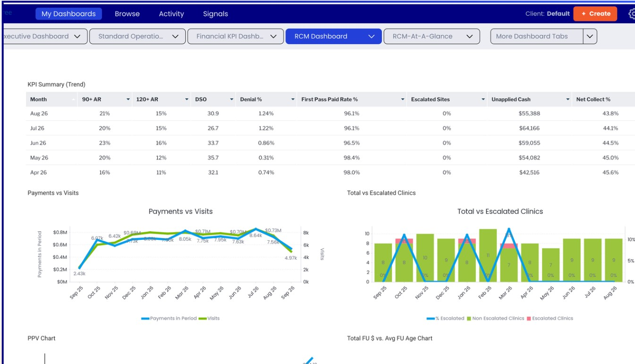
Task: Click the 98.4% first pass paid rate
Action: click(351, 158)
